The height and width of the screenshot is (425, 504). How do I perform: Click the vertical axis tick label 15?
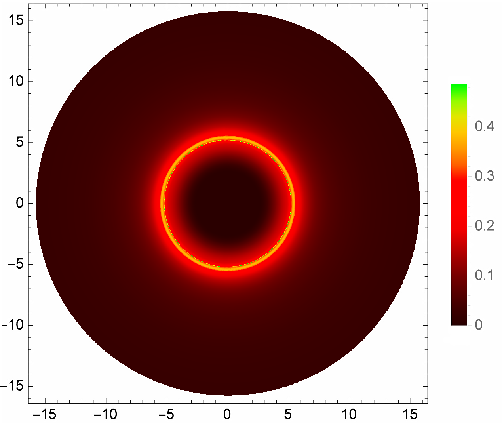tap(16, 21)
